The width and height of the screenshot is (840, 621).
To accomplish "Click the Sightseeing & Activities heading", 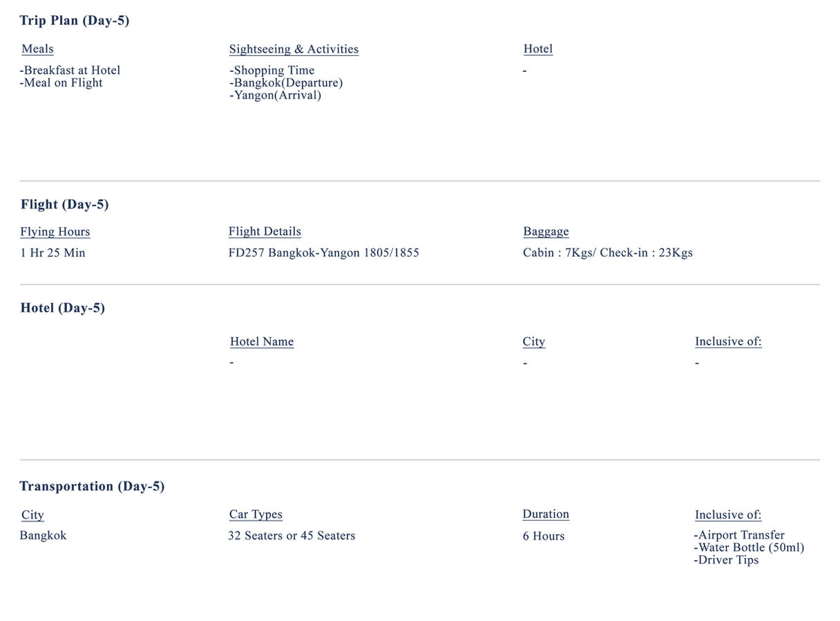I will point(294,49).
